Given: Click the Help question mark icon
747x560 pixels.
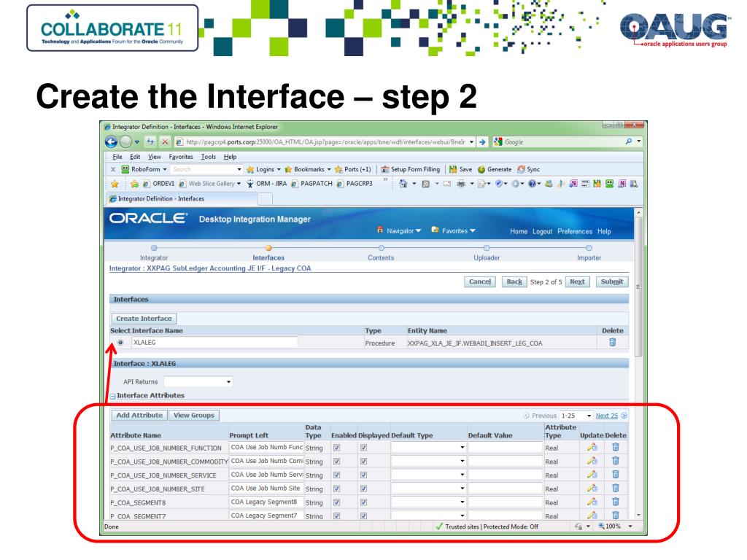Looking at the screenshot, I should pos(532,183).
